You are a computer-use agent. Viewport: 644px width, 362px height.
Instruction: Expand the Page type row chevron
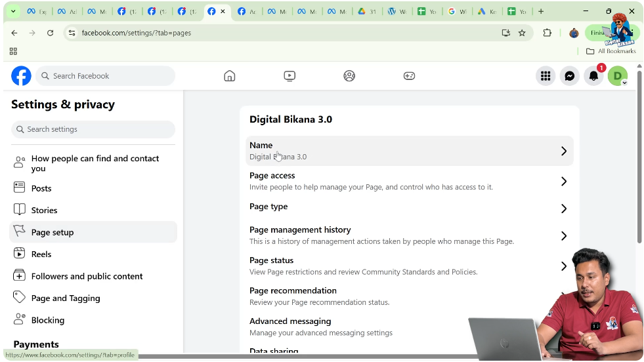pyautogui.click(x=564, y=209)
